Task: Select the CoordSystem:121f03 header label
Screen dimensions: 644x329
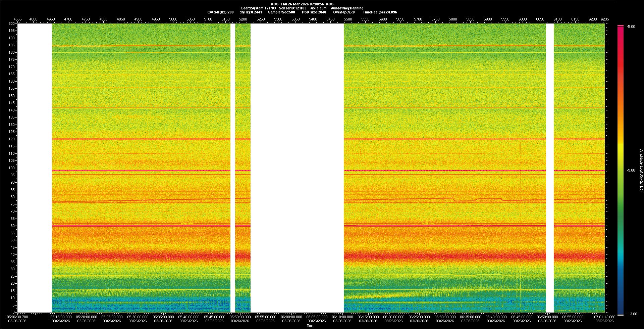Action: coord(258,8)
